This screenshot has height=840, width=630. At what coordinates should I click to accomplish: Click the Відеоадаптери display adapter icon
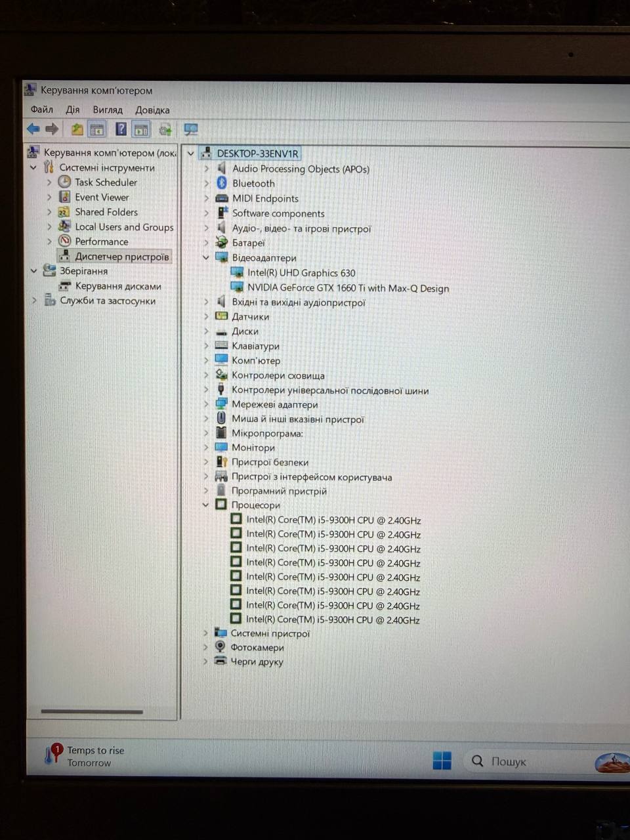[x=222, y=258]
